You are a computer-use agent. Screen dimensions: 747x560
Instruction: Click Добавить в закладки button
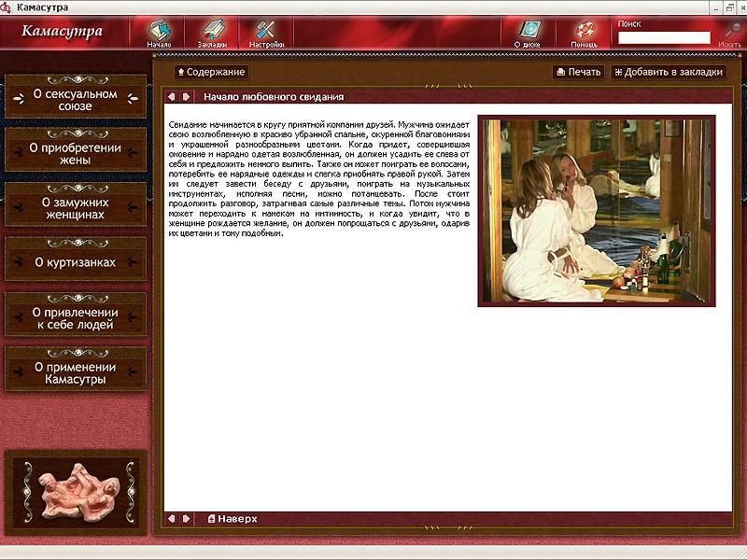tap(669, 72)
